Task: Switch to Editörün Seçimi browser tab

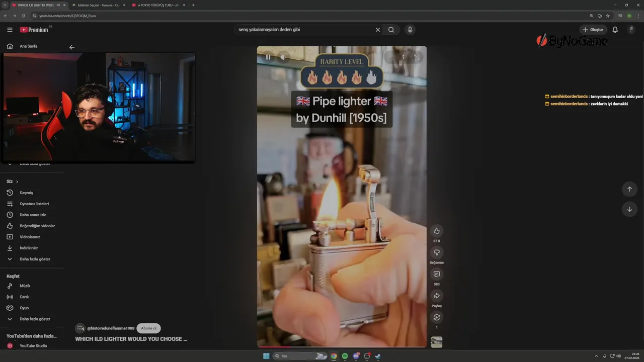Action: point(97,5)
